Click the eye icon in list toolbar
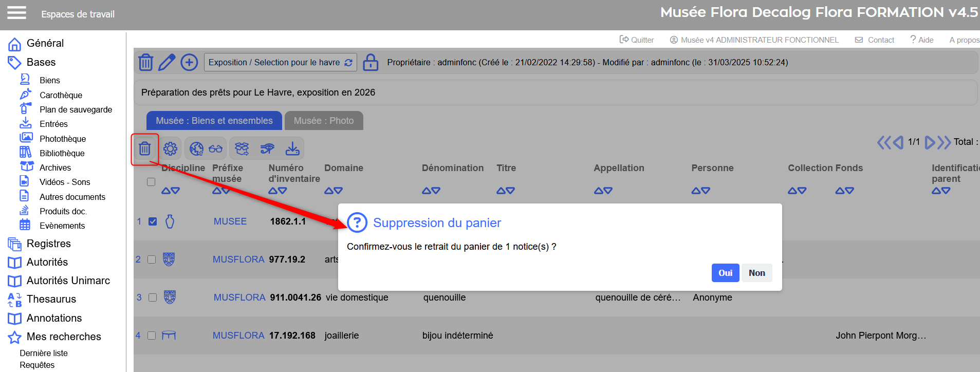Image resolution: width=980 pixels, height=372 pixels. (267, 149)
